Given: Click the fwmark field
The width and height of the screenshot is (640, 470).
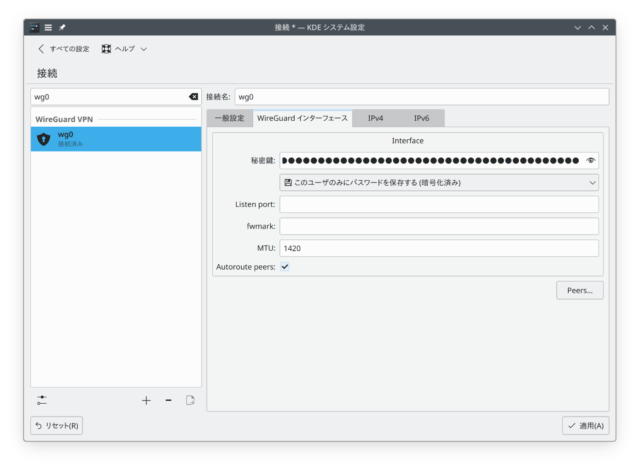Looking at the screenshot, I should pos(439,226).
